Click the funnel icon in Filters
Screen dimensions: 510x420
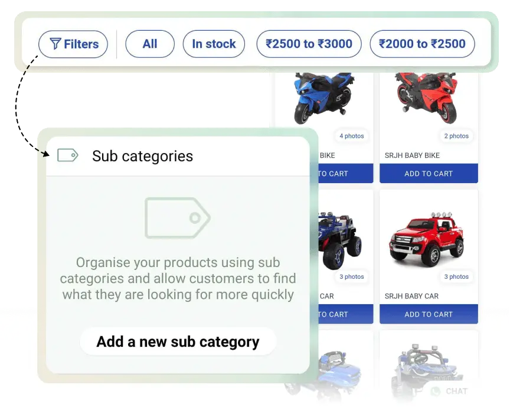(55, 44)
